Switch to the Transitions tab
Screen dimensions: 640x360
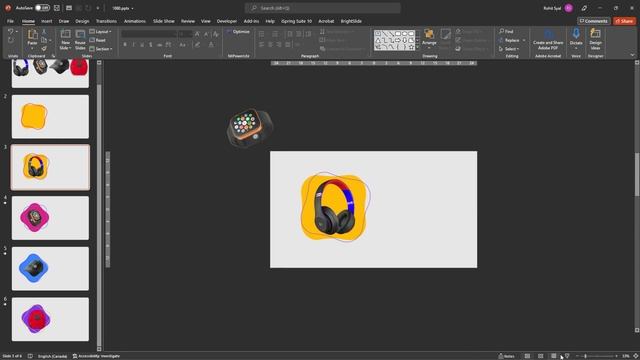pyautogui.click(x=106, y=21)
